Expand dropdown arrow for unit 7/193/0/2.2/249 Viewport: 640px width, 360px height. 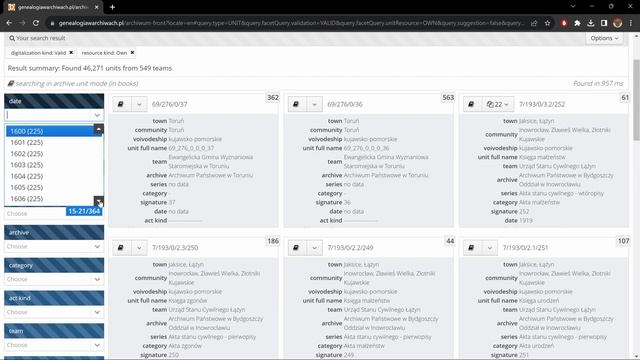[314, 247]
